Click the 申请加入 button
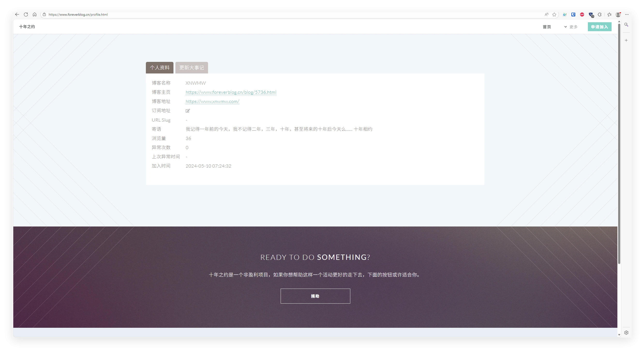644x350 pixels. click(x=599, y=27)
